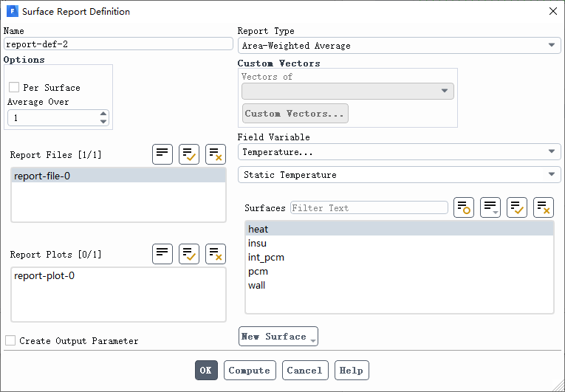Click the Surfaces filter text field
Screen dimensions: 565x392
369,208
